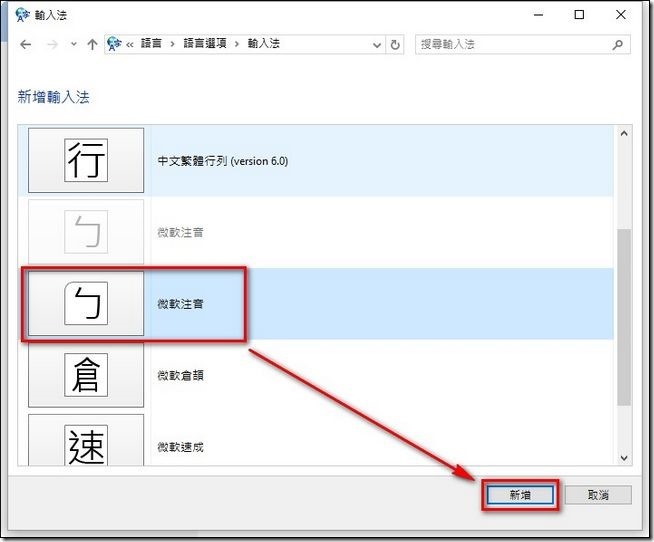Minimize the 輸入法 window

[538, 15]
